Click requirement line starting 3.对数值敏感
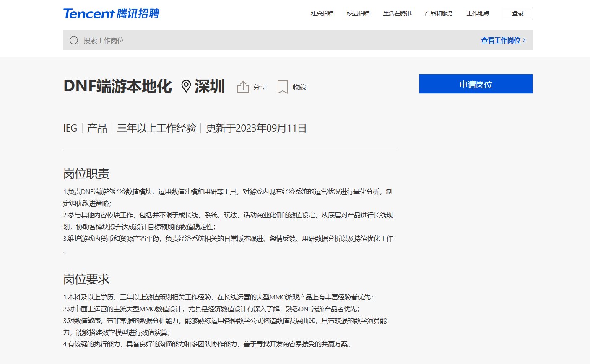 coord(225,326)
